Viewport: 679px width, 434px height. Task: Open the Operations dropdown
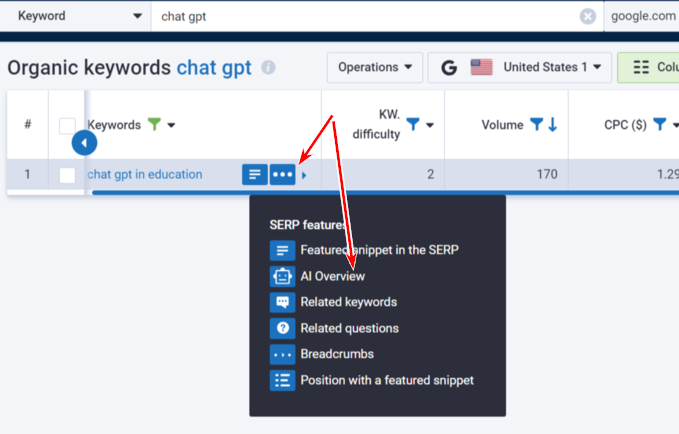point(375,68)
